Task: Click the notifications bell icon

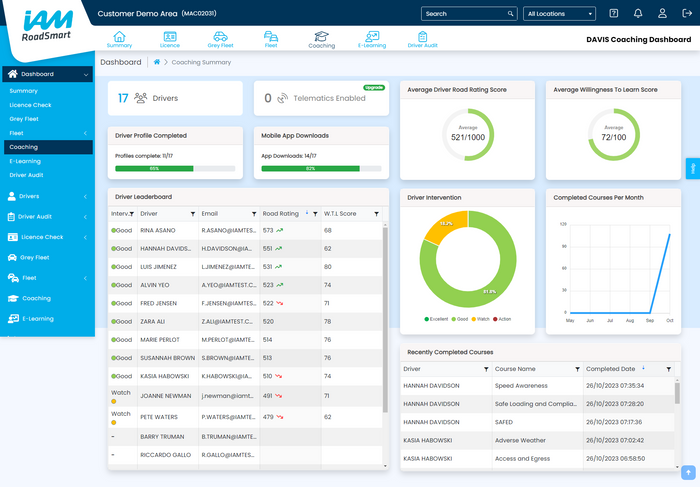Action: (x=638, y=14)
